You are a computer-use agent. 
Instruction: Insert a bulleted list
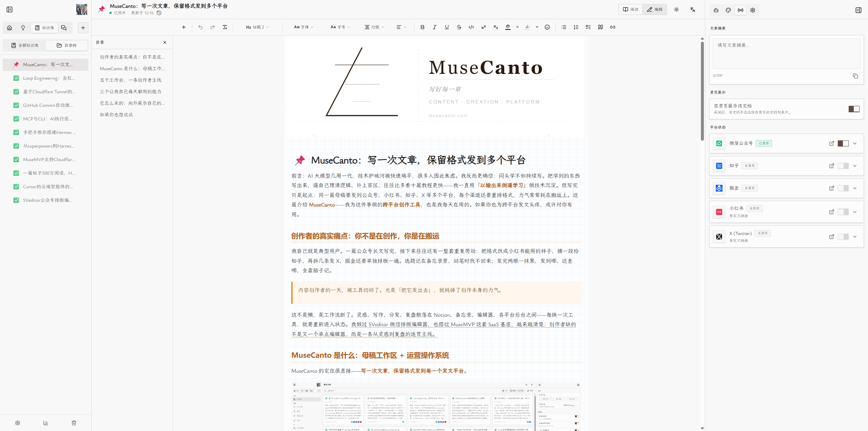(564, 27)
